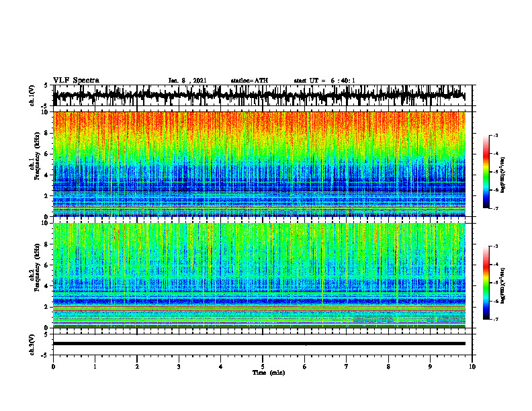
Task: Click the "Time (min)" x-axis label
Action: (x=269, y=373)
